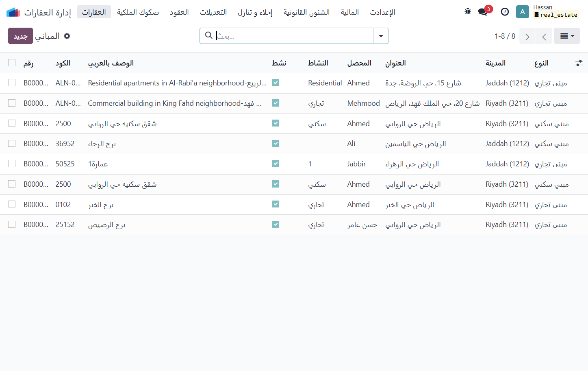Select row checkbox for code 36952
This screenshot has width=588, height=371.
pyautogui.click(x=12, y=143)
